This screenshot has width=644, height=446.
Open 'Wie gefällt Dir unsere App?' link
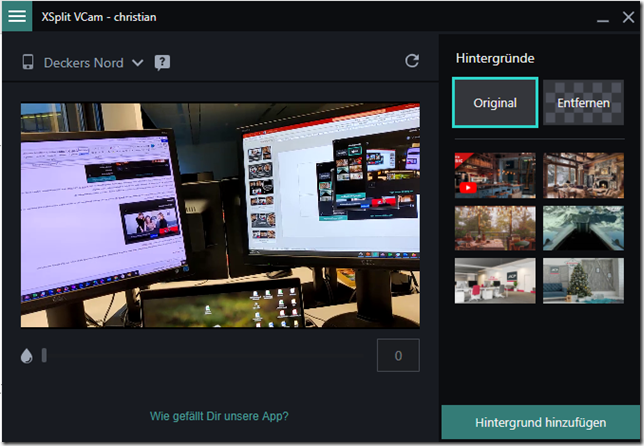[219, 416]
